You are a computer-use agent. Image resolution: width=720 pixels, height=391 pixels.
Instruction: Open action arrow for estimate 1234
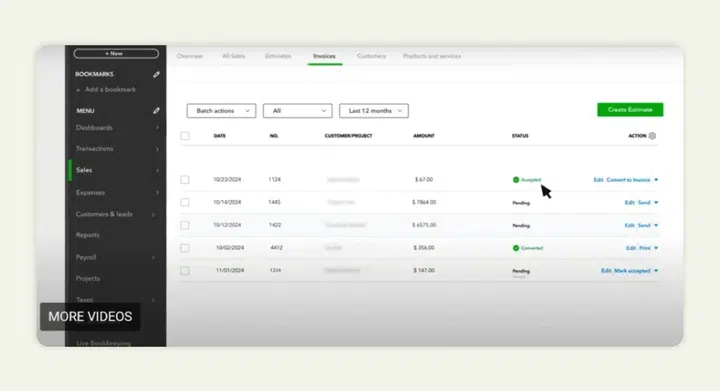656,271
